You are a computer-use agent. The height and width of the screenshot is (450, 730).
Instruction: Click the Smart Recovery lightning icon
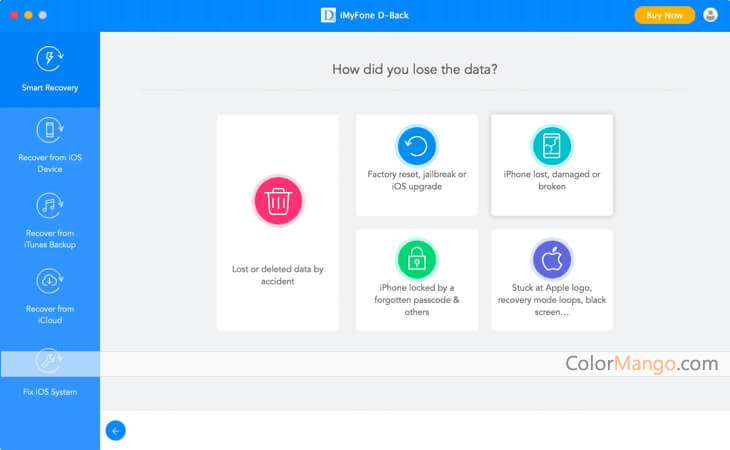tap(50, 59)
